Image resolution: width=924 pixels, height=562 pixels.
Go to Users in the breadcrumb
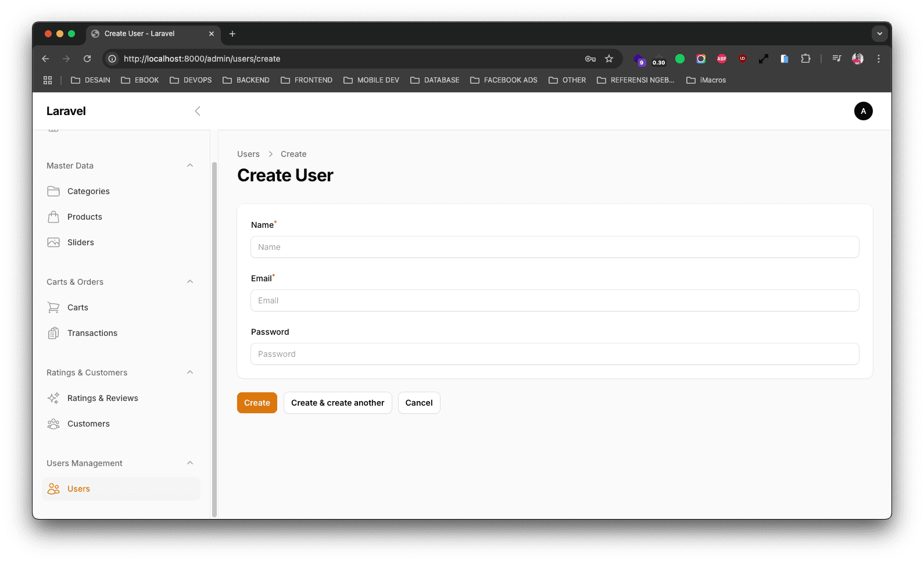pyautogui.click(x=248, y=154)
